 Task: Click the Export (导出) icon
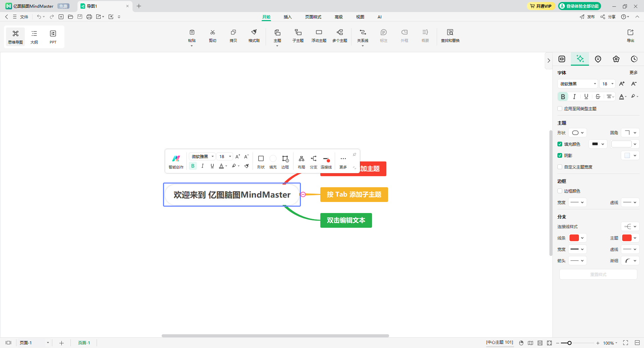(x=631, y=32)
